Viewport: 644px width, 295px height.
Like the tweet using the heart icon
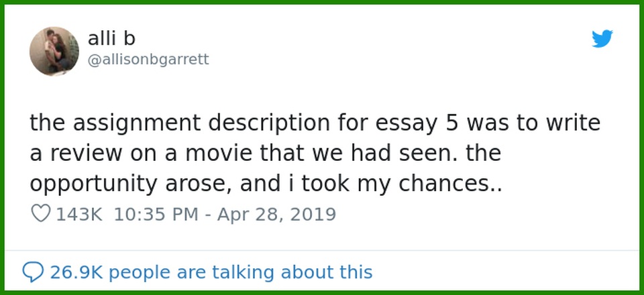click(41, 214)
